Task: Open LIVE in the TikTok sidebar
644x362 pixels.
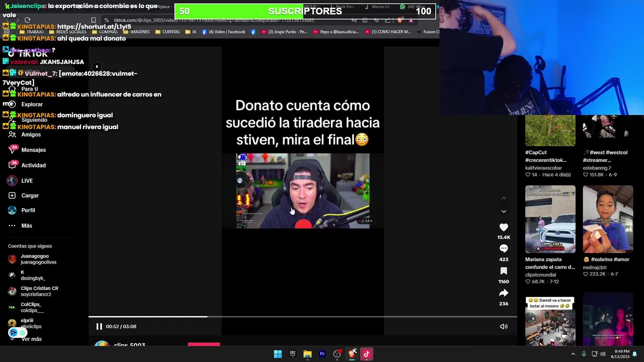Action: coord(27,180)
